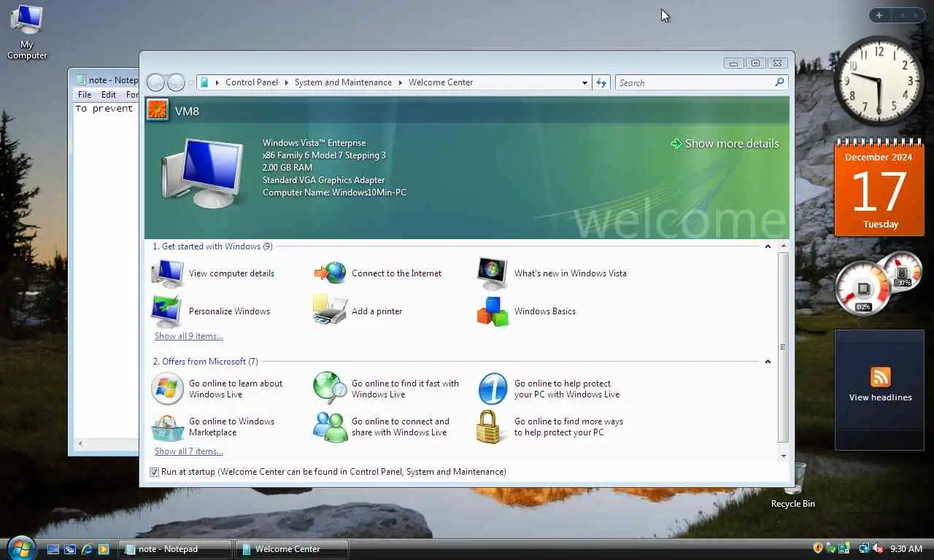Click the Welcome Center vertical scrollbar thumb
The height and width of the screenshot is (560, 934).
coord(783,347)
